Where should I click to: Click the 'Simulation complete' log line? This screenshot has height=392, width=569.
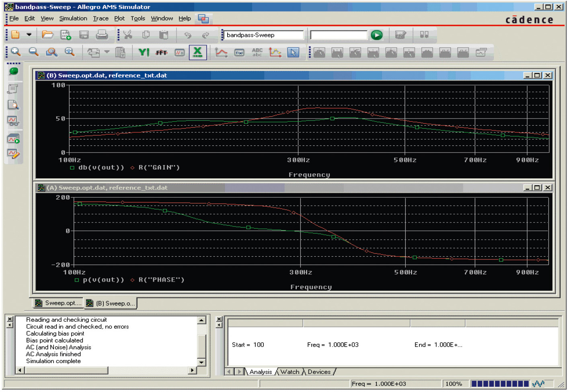click(53, 361)
